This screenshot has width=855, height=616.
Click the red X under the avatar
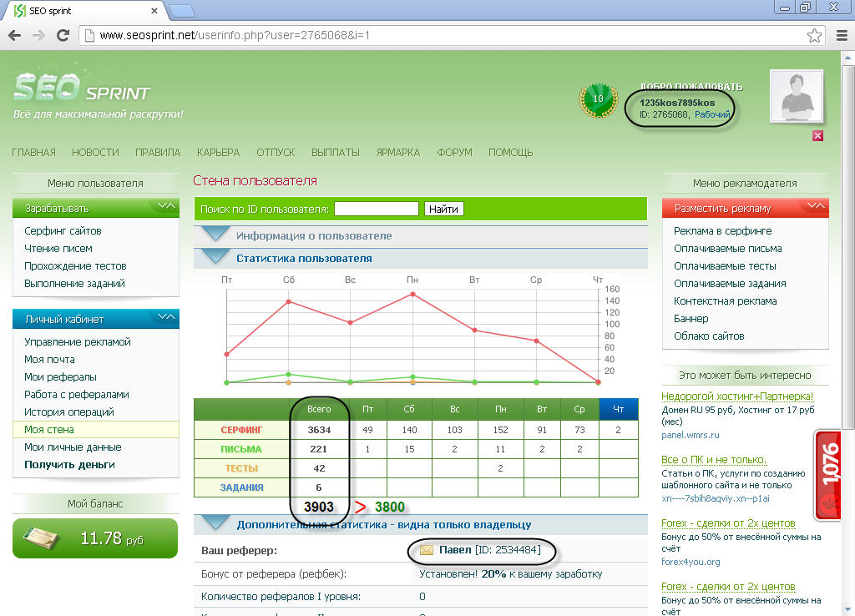point(817,136)
